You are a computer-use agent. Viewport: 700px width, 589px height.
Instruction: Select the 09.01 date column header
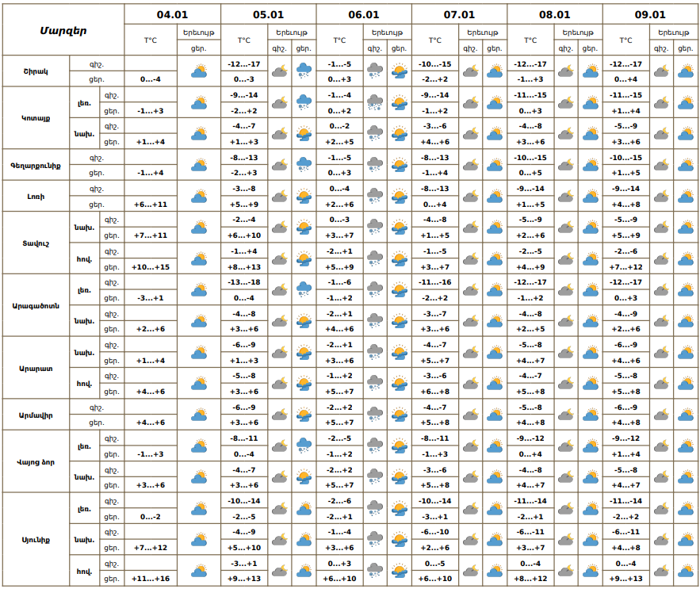click(650, 14)
